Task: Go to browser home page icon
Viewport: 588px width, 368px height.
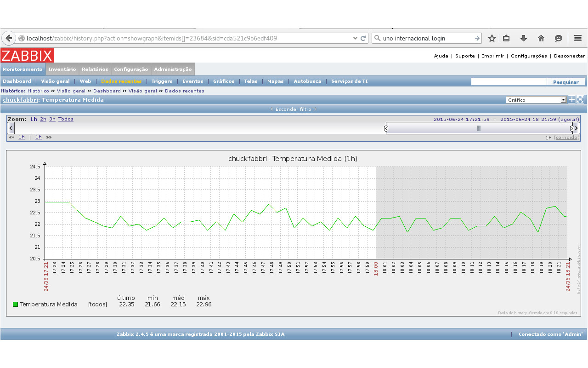Action: (541, 39)
